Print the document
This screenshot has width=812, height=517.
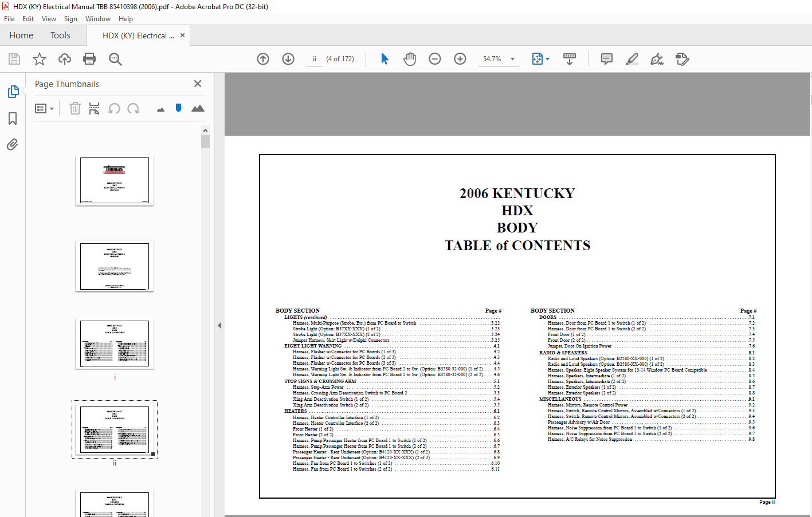[89, 59]
